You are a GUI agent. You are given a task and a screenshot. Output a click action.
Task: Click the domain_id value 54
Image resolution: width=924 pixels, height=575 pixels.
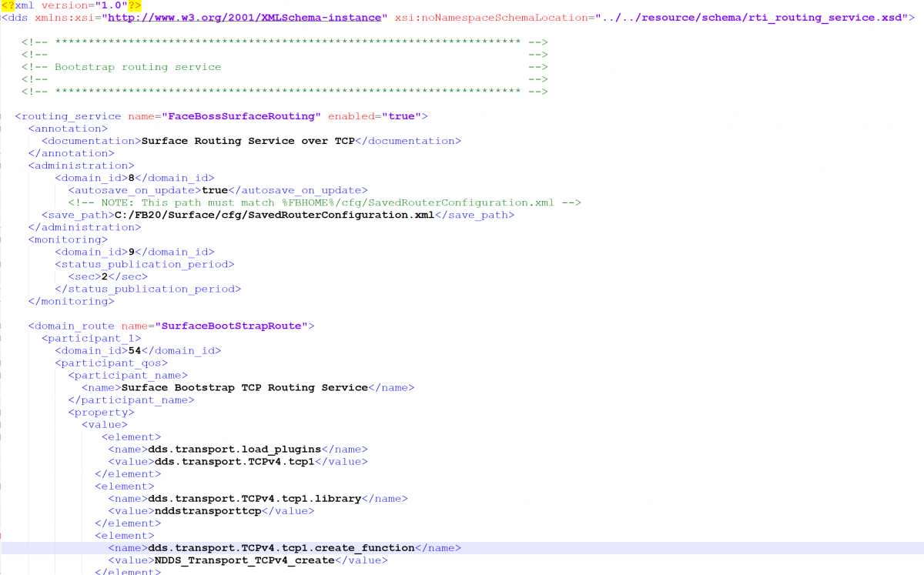click(135, 350)
